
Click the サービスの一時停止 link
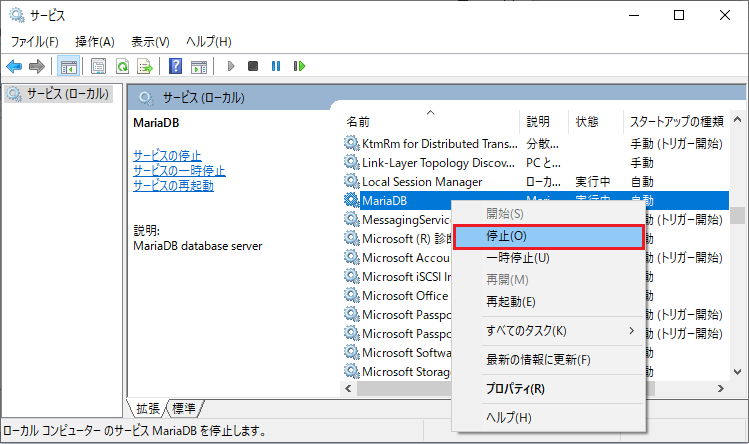click(179, 170)
